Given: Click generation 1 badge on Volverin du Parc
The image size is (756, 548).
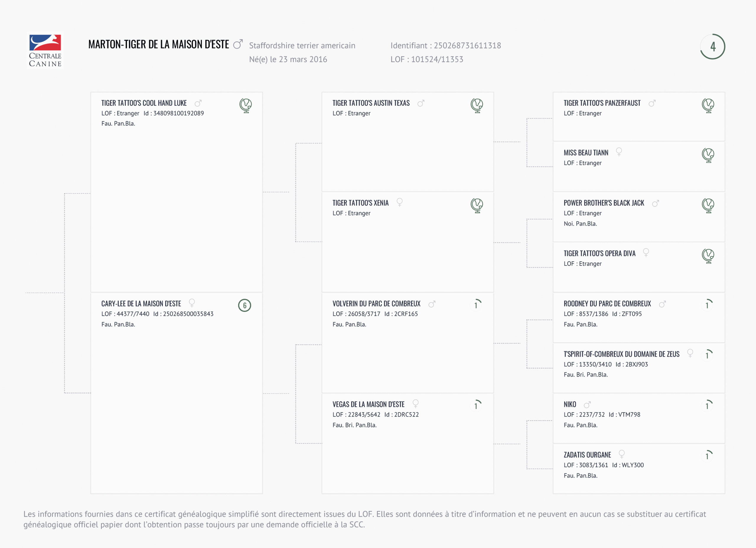Looking at the screenshot, I should point(476,305).
